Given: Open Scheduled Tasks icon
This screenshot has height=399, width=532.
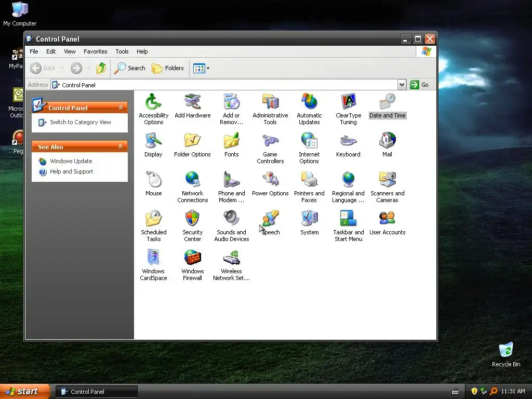Looking at the screenshot, I should tap(153, 219).
